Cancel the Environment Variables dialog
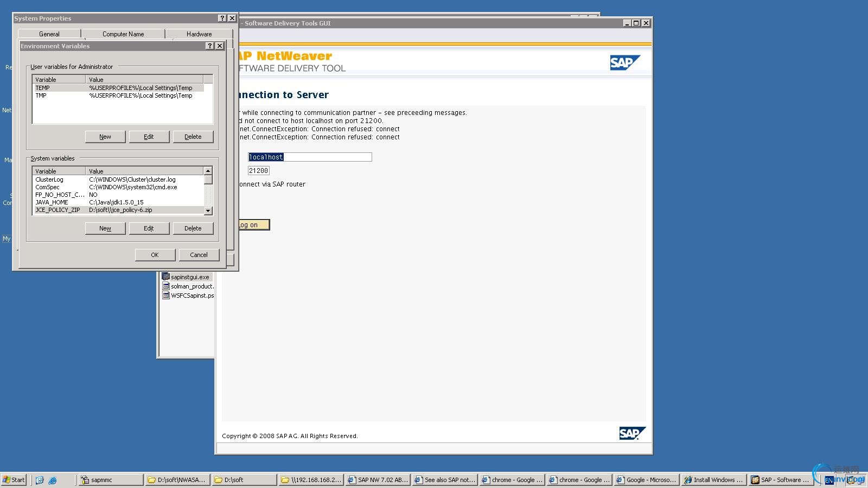868x488 pixels. 199,255
